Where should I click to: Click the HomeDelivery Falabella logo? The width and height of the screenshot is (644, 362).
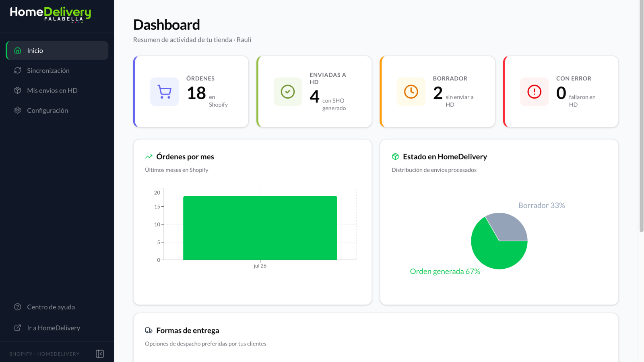point(50,14)
